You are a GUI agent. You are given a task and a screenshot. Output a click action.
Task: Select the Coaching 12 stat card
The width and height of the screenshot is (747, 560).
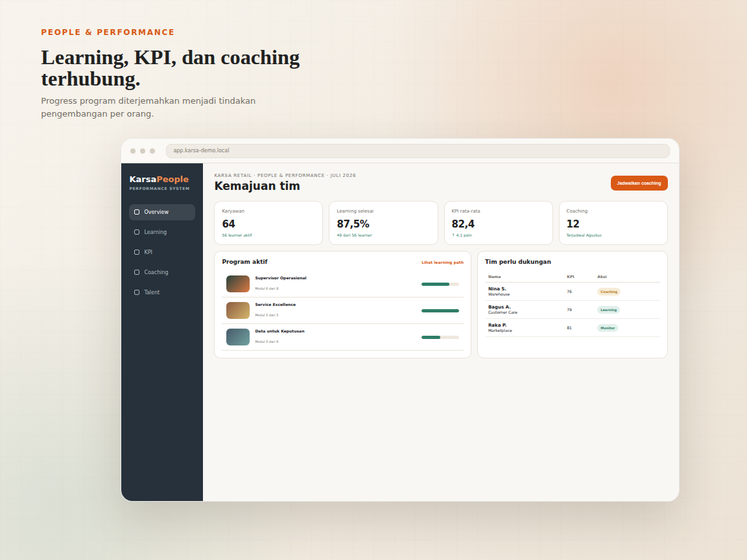(x=613, y=223)
